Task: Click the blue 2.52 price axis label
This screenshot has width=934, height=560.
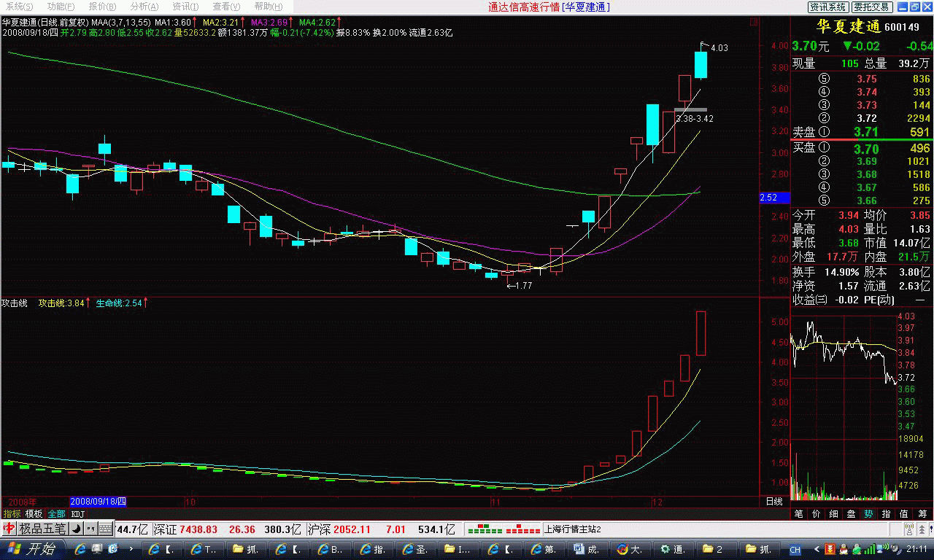Action: (x=773, y=198)
